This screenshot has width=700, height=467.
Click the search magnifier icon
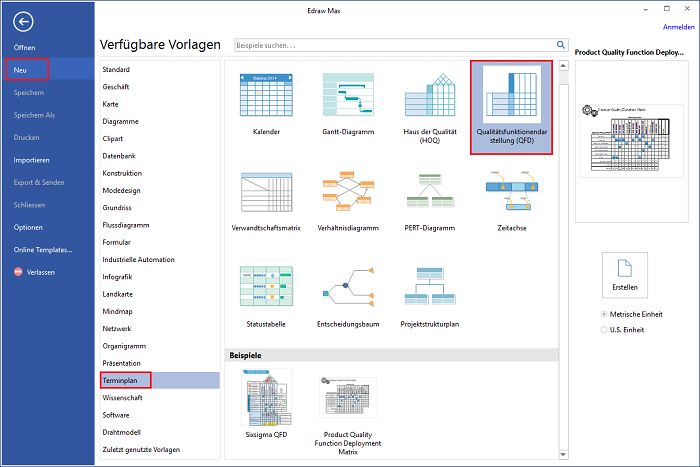point(561,45)
